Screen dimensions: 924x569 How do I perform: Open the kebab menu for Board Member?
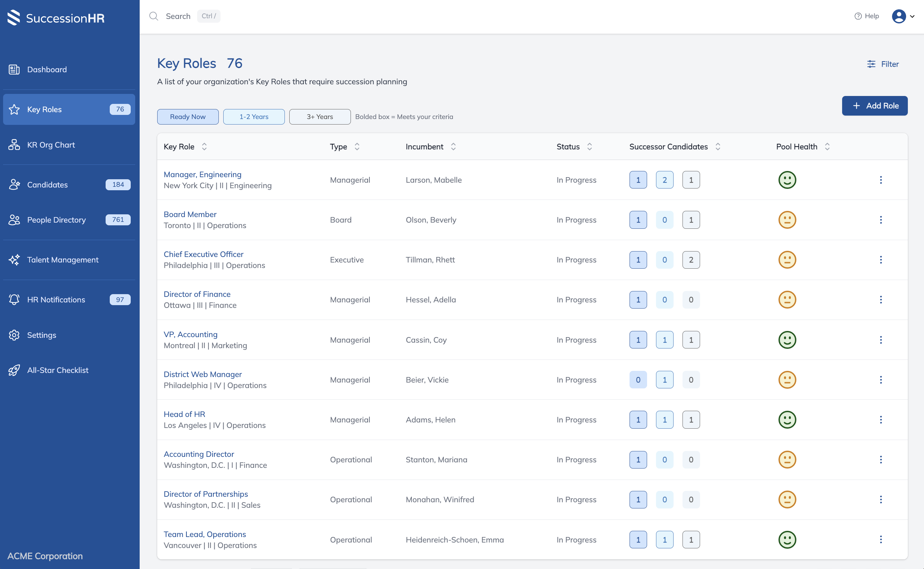[x=881, y=219]
